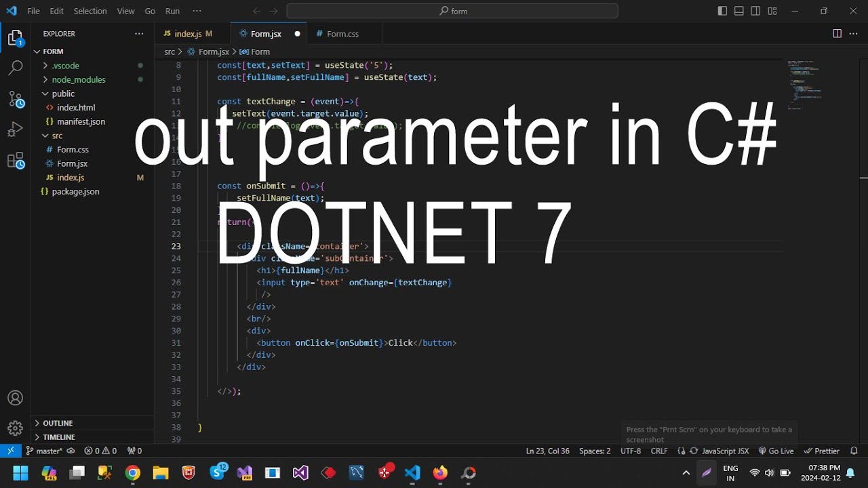This screenshot has height=488, width=868.
Task: Click the unsaved dot on Form.jsx tab
Action: pyautogui.click(x=297, y=34)
